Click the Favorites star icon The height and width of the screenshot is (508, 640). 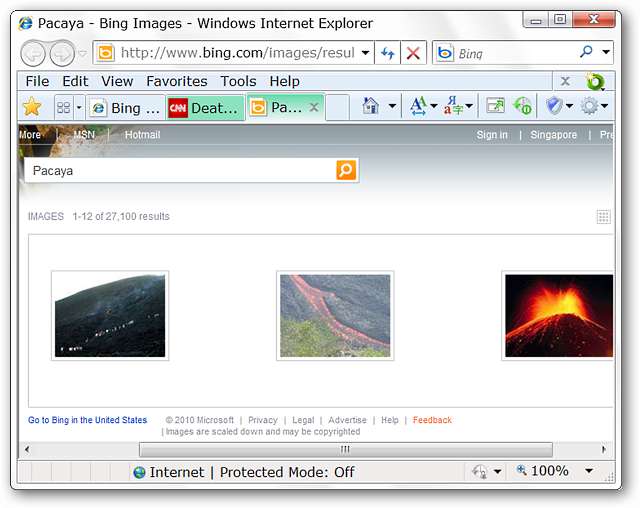[32, 107]
